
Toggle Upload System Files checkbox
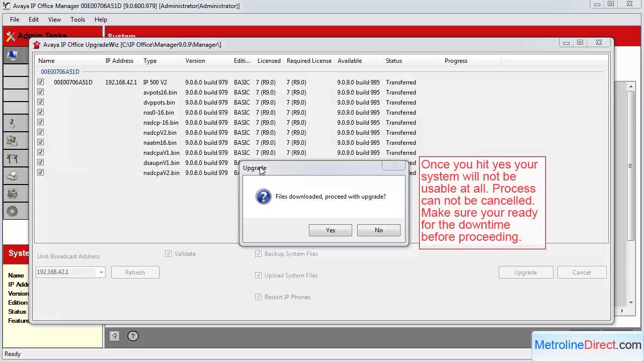coord(258,276)
